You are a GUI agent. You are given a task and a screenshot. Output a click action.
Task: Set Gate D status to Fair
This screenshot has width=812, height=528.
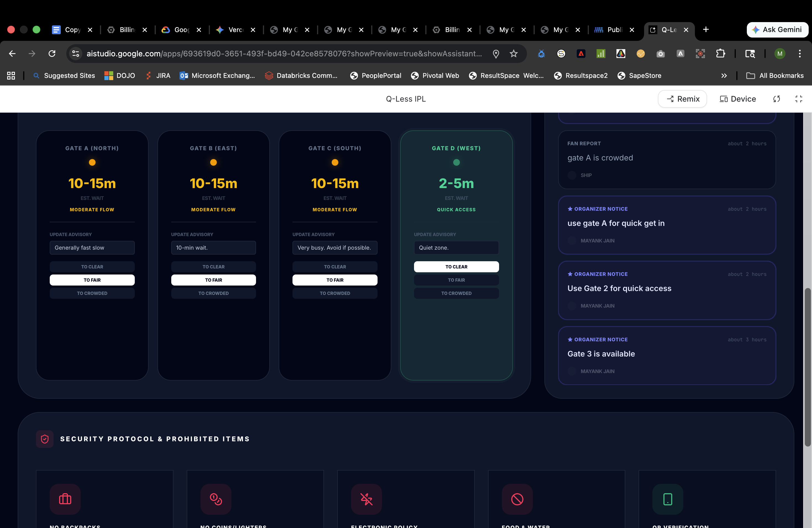[x=457, y=280]
